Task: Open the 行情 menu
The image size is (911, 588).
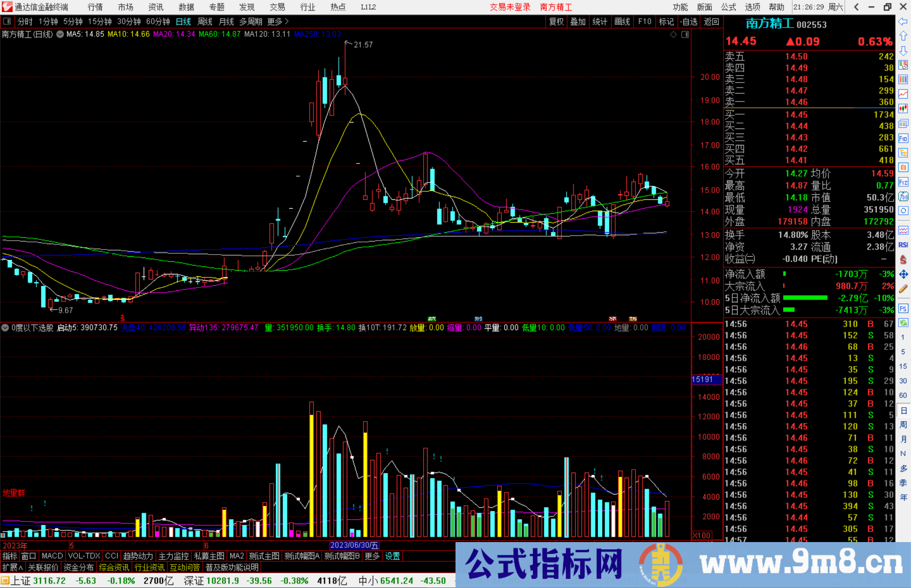Action: [94, 7]
